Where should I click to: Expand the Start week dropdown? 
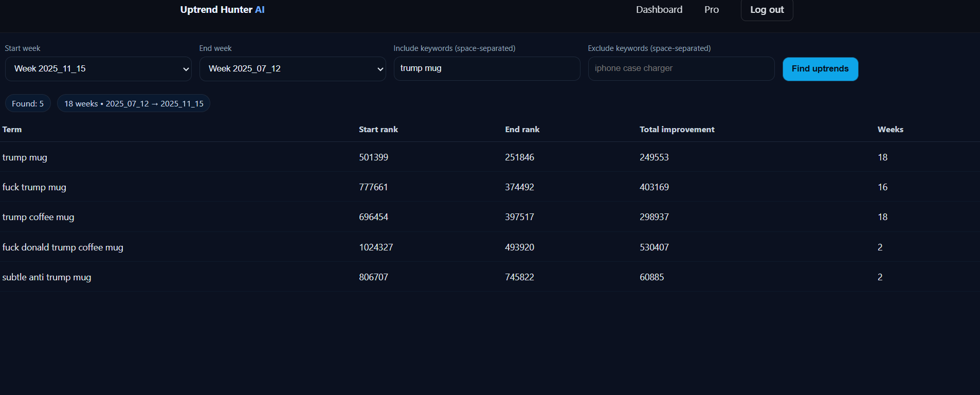[98, 69]
